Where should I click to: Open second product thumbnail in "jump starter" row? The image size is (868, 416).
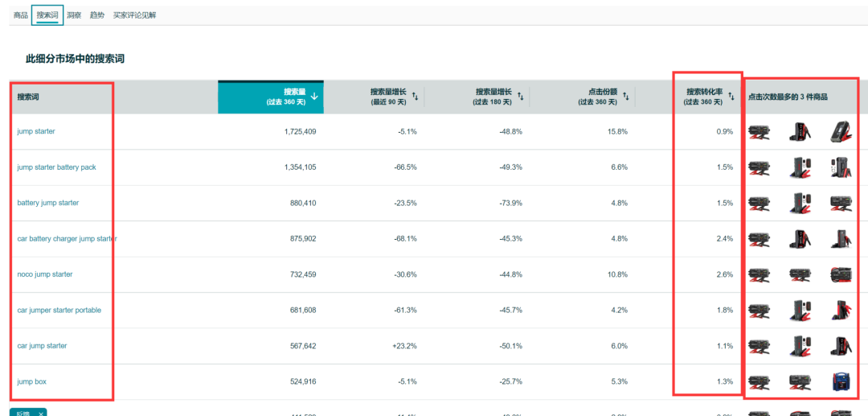point(800,132)
